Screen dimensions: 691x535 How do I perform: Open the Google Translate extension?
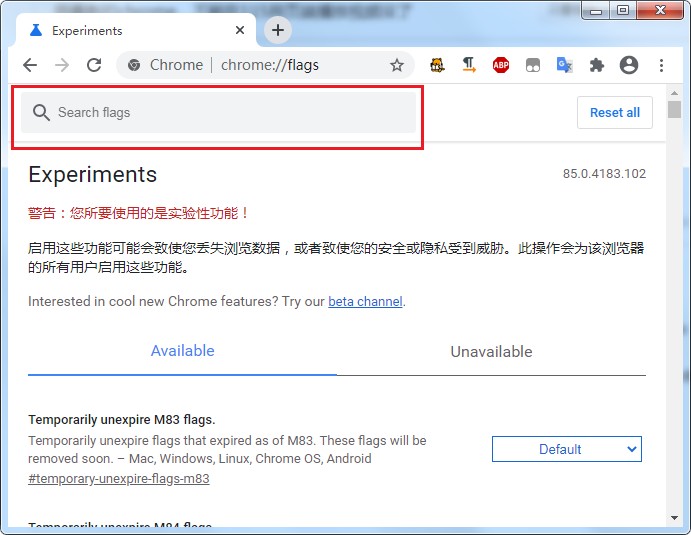[565, 65]
